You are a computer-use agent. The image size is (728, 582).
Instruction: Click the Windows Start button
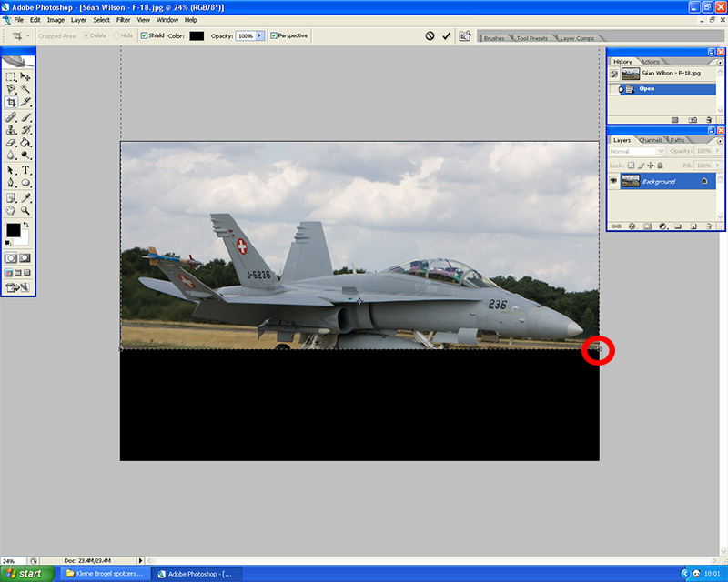pyautogui.click(x=27, y=574)
